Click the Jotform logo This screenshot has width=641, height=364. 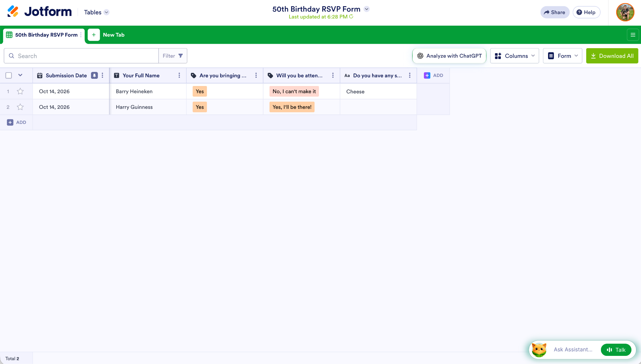click(39, 12)
